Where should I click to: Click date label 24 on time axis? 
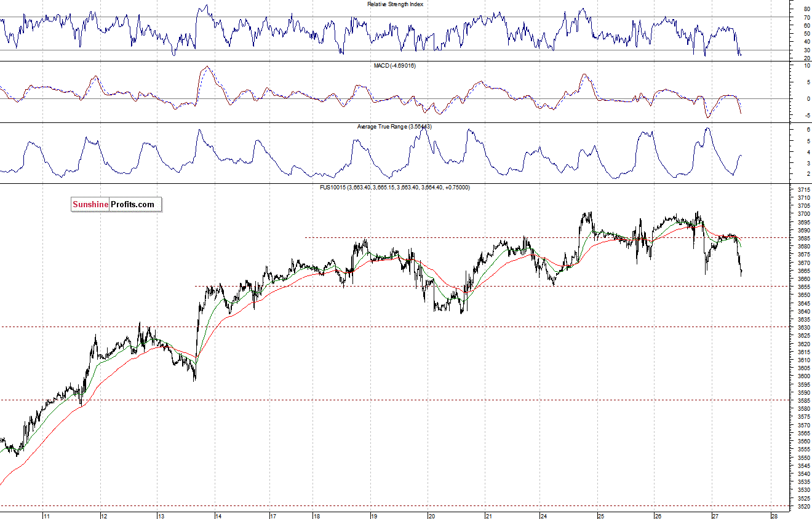pyautogui.click(x=544, y=516)
